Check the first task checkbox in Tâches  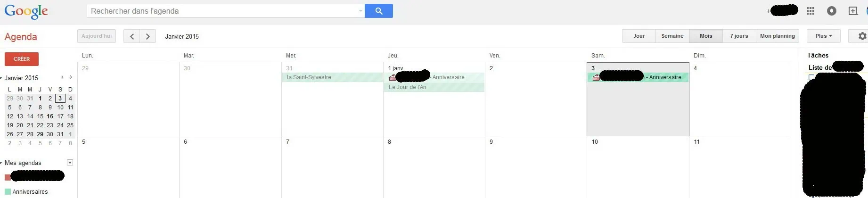(x=811, y=77)
